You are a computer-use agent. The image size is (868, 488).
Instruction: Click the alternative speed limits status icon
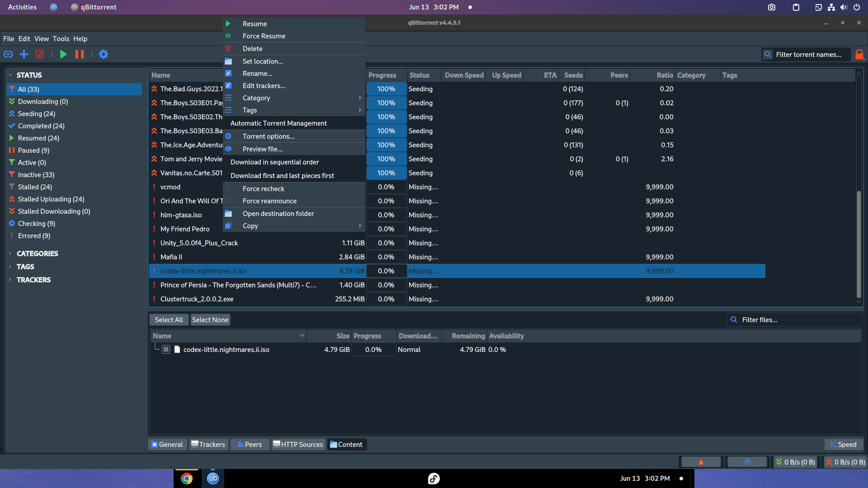(747, 462)
